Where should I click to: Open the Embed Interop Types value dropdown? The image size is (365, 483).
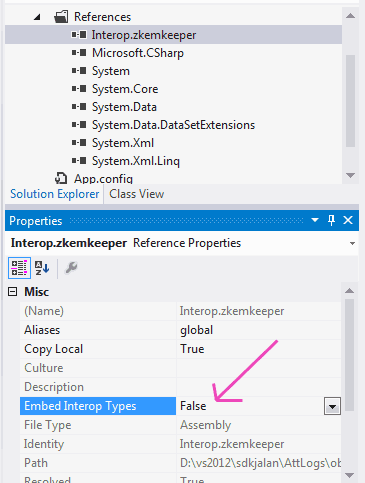point(332,406)
